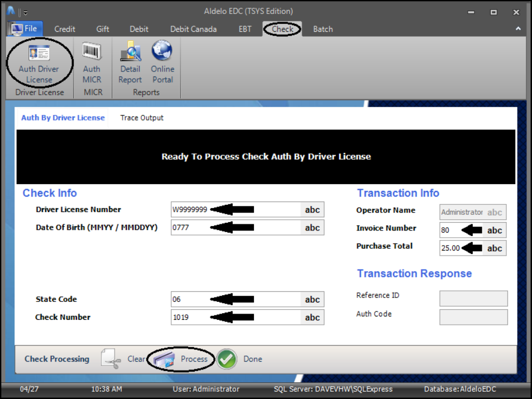The width and height of the screenshot is (532, 399).
Task: Click the Transaction Response heading
Action: tap(414, 273)
